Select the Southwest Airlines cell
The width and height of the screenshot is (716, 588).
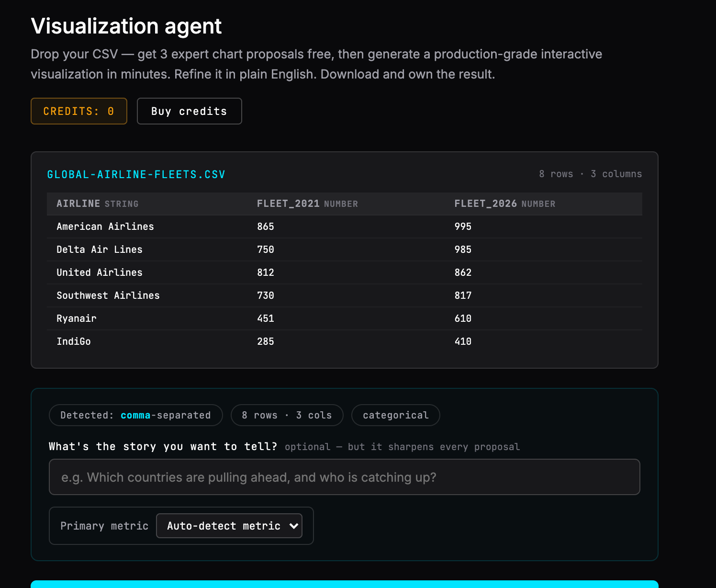click(108, 295)
